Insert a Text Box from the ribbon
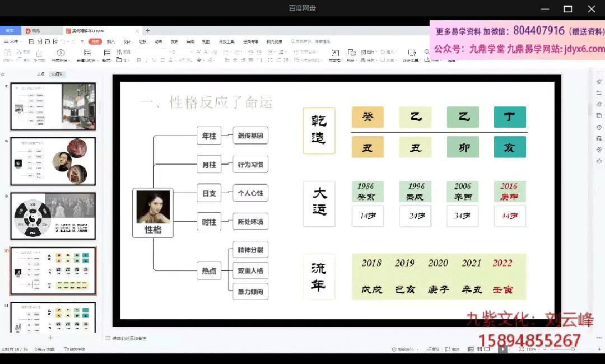 (x=334, y=53)
